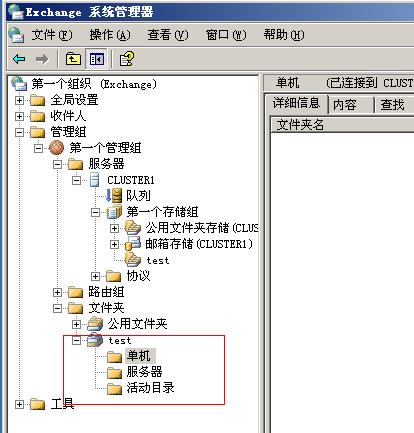
Task: Click the 第一个管理组 group icon
Action: [x=56, y=148]
